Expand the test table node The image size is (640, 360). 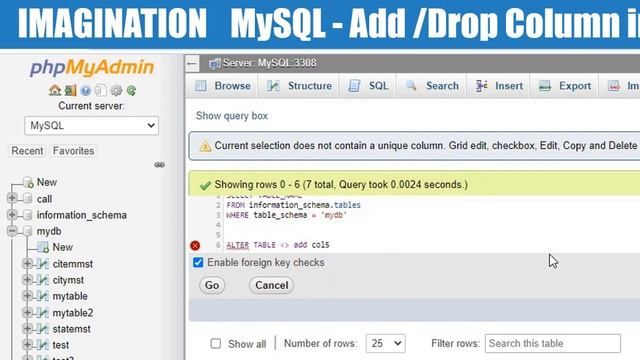click(x=27, y=344)
